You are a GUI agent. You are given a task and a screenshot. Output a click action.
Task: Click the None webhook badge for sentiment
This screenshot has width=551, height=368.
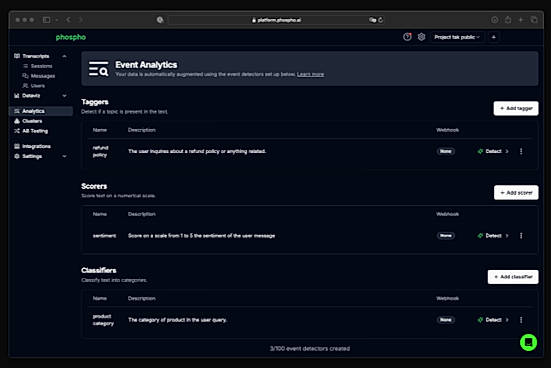pyautogui.click(x=446, y=235)
